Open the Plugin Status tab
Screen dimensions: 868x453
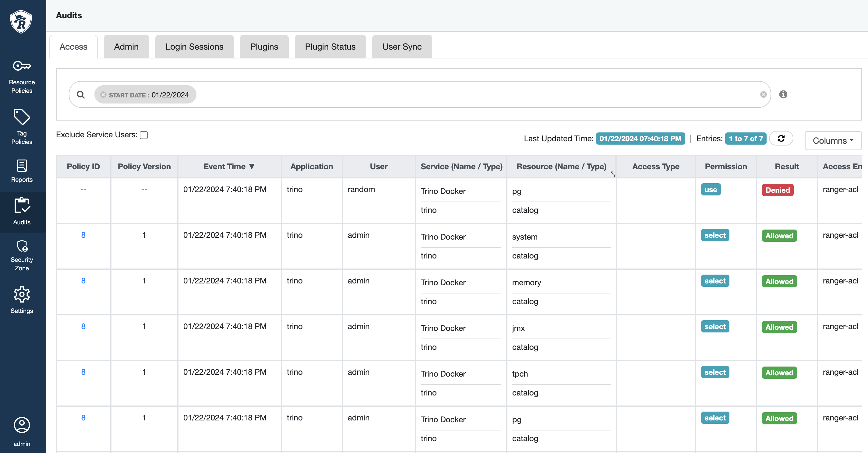[330, 47]
